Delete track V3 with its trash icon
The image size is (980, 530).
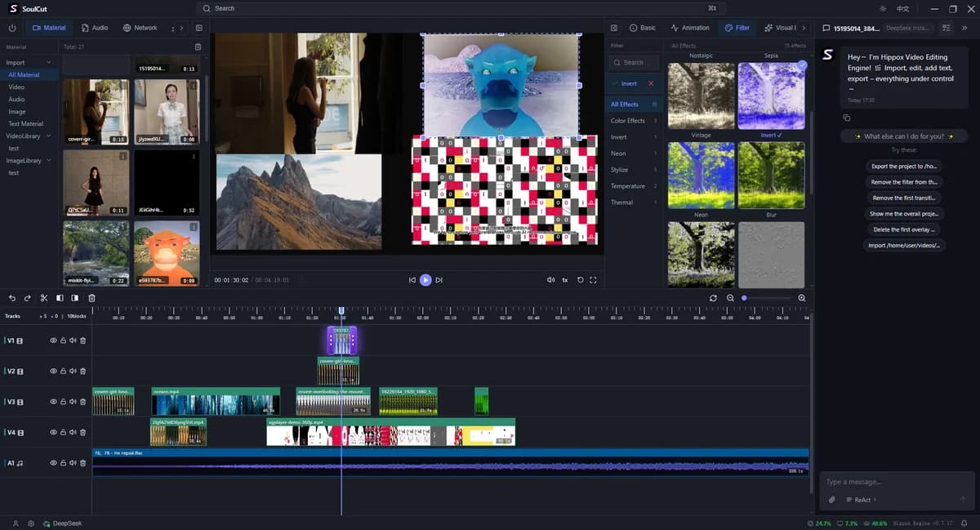82,402
